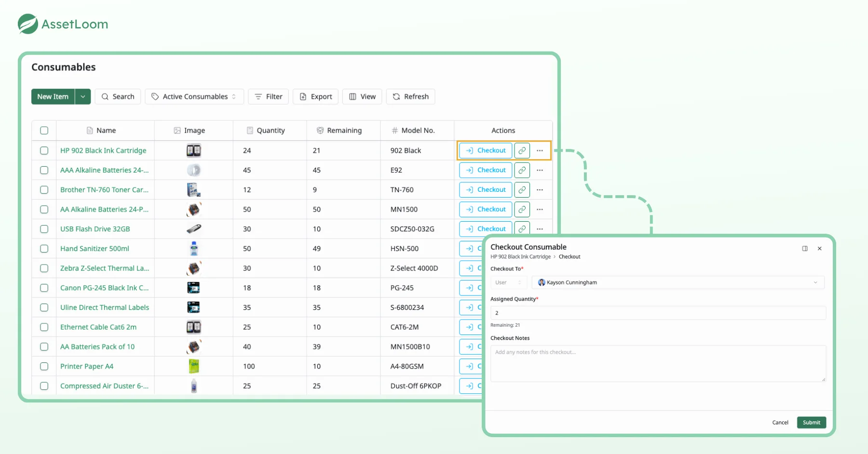Click the Printer Paper A4 image thumbnail

point(193,366)
